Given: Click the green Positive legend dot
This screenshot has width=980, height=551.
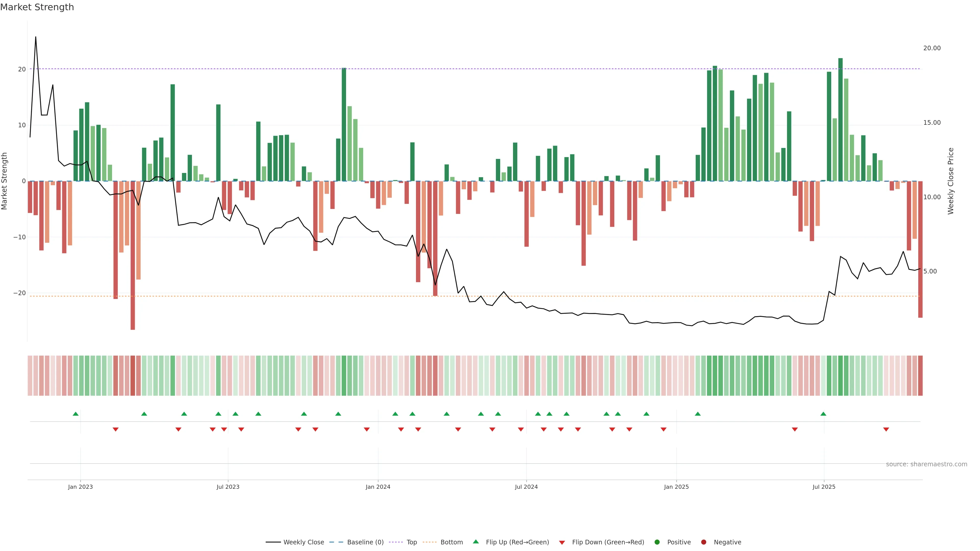Looking at the screenshot, I should [x=657, y=542].
